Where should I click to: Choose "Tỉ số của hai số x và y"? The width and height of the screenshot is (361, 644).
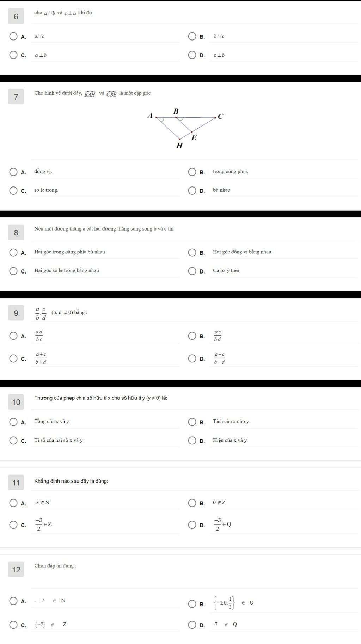click(x=13, y=440)
